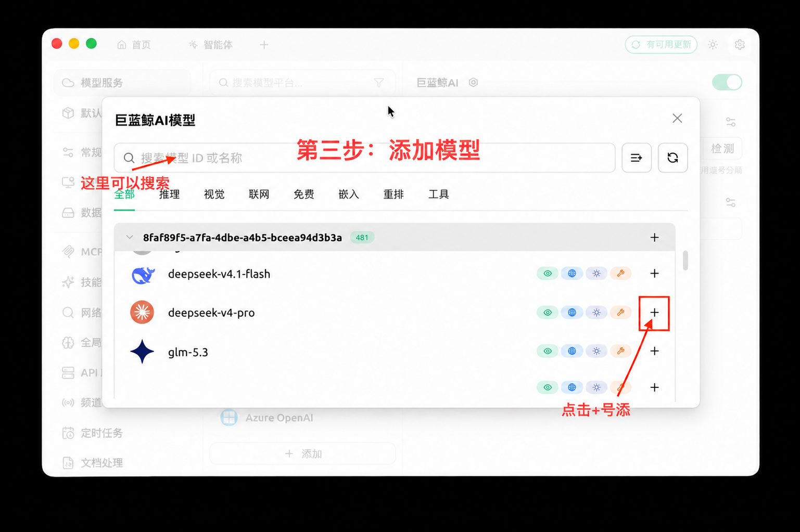The height and width of the screenshot is (532, 800).
Task: Switch to the 联网 tab
Action: [259, 194]
